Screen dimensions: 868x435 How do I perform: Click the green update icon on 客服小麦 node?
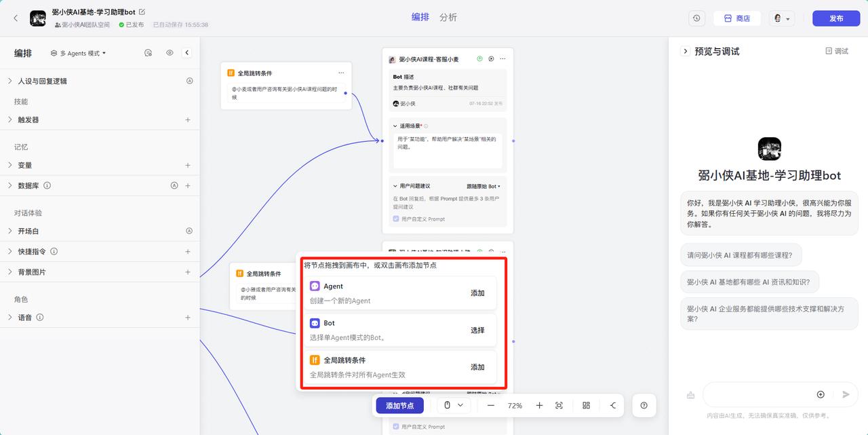click(x=479, y=59)
